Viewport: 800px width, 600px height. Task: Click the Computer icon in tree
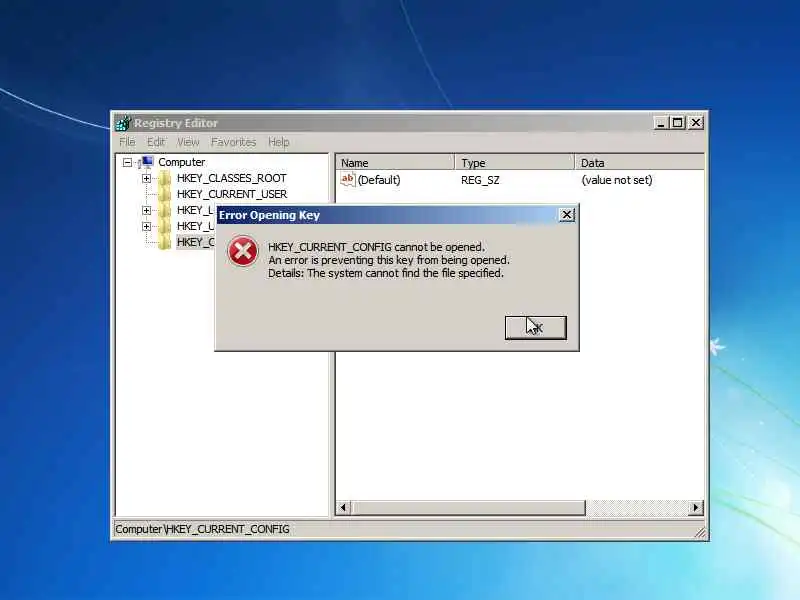146,162
